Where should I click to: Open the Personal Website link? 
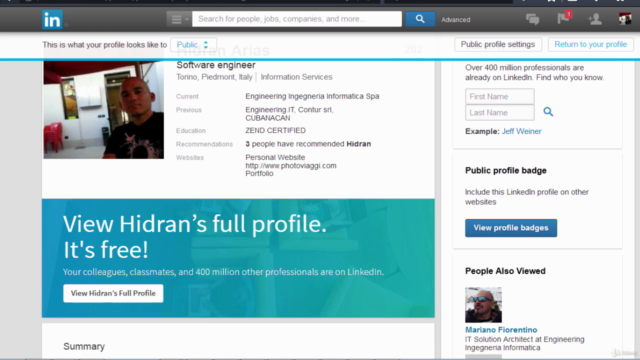coord(275,157)
